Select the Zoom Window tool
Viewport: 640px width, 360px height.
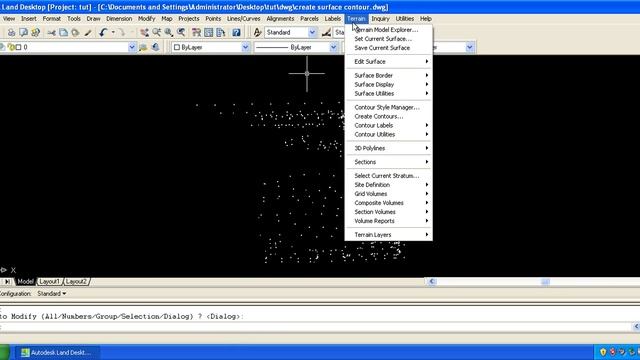pos(169,33)
